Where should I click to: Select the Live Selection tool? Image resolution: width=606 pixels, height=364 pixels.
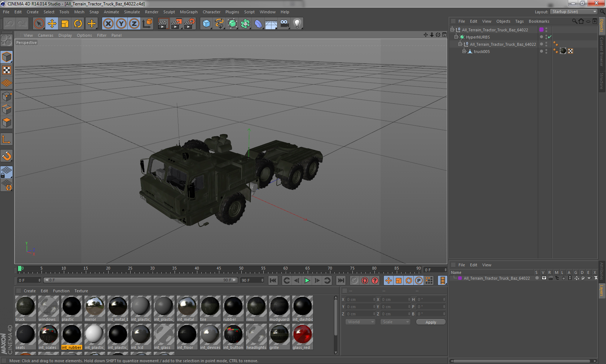[x=39, y=24]
